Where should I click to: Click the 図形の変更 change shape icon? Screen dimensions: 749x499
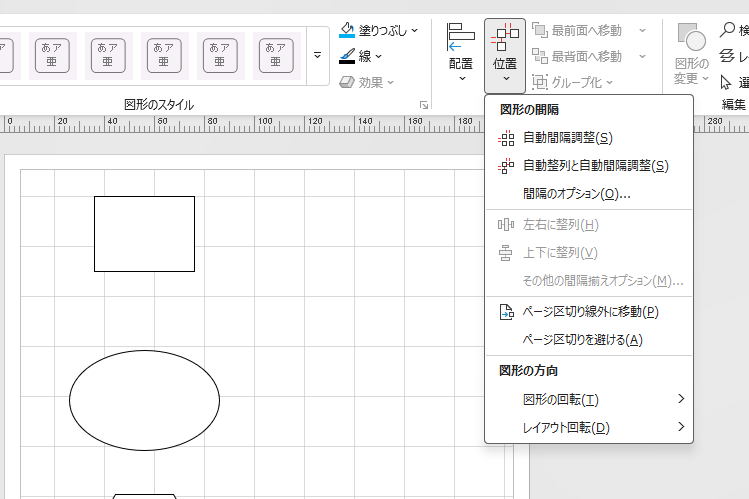pyautogui.click(x=691, y=41)
